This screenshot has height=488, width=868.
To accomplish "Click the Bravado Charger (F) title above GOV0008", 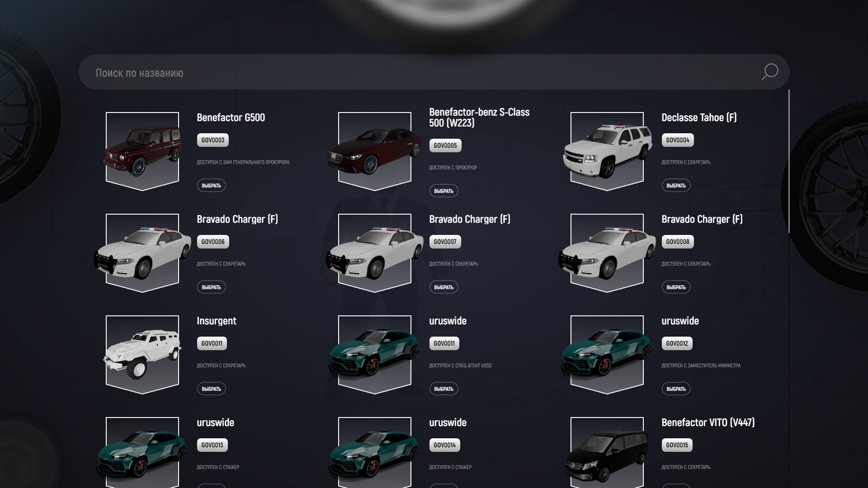I will tap(702, 219).
